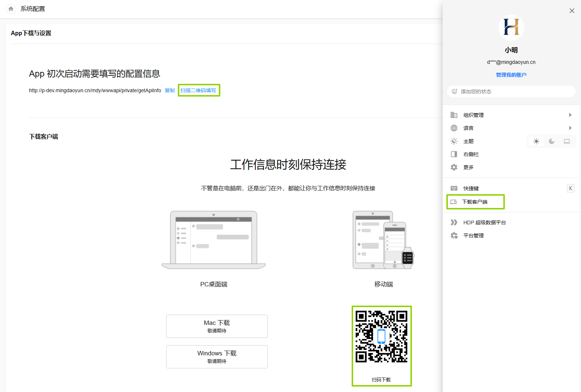Click the App 初次启动需要填写的配置信息 heading
This screenshot has height=392, width=581.
95,74
